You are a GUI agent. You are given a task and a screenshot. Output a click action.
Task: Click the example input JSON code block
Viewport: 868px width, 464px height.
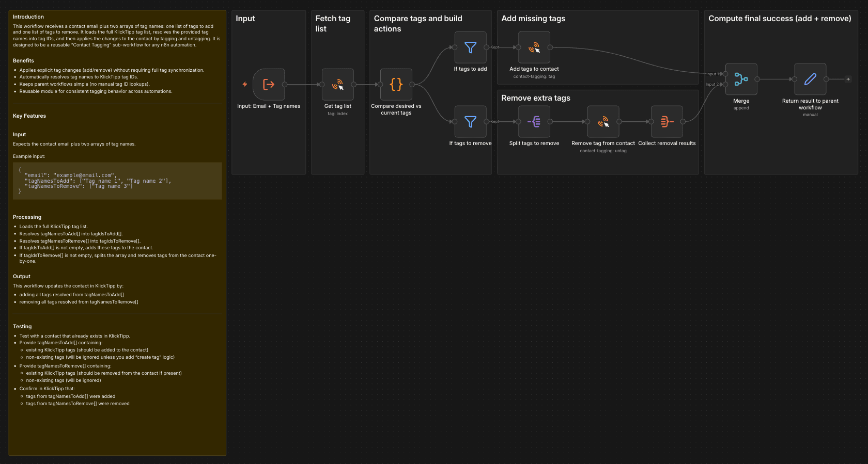pyautogui.click(x=117, y=181)
